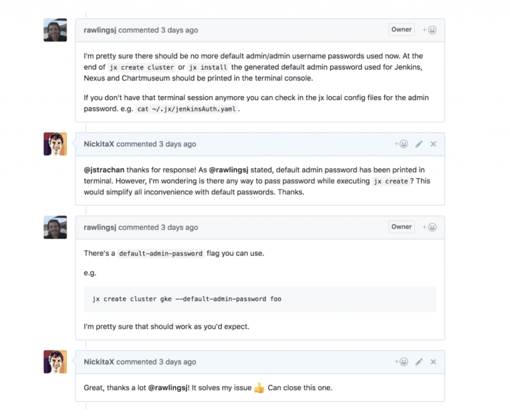Click the Owner badge on the first comment
Image resolution: width=510 pixels, height=420 pixels.
click(x=401, y=29)
